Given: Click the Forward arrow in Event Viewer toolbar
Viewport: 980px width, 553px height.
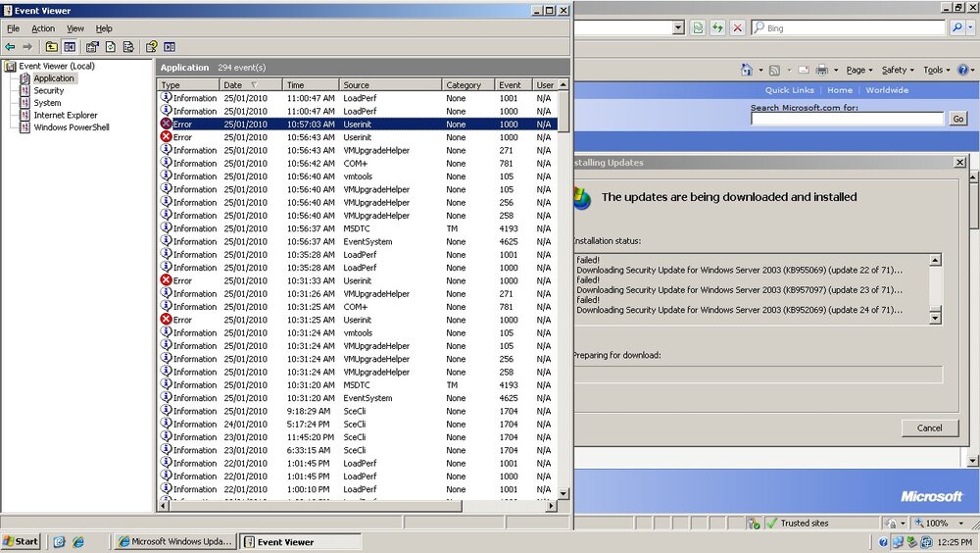Looking at the screenshot, I should pos(27,47).
